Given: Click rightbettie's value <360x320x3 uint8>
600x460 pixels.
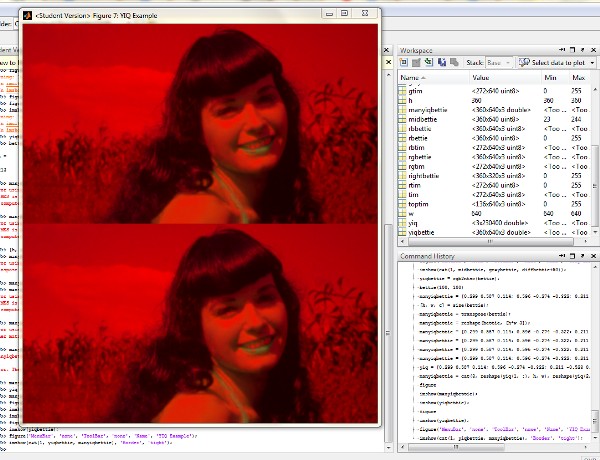Looking at the screenshot, I should pos(498,176).
